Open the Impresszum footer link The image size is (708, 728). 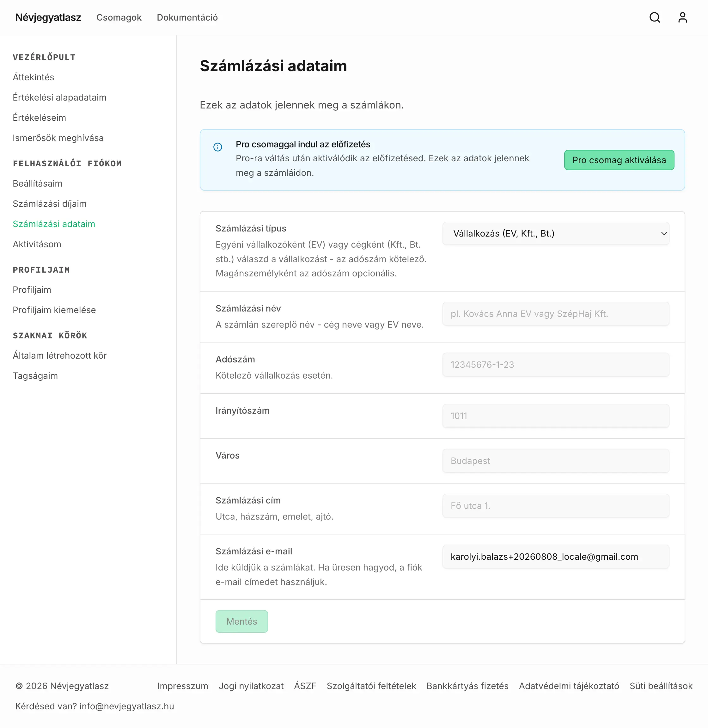pyautogui.click(x=183, y=686)
